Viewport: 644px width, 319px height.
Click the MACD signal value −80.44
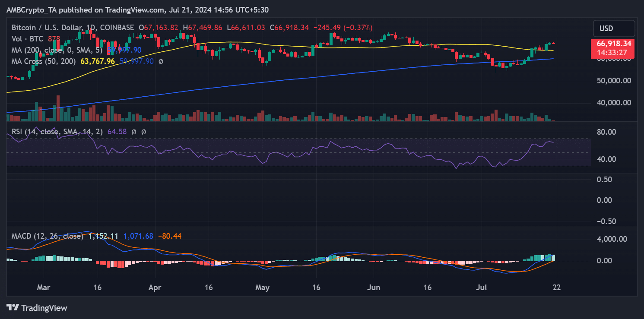tap(170, 236)
